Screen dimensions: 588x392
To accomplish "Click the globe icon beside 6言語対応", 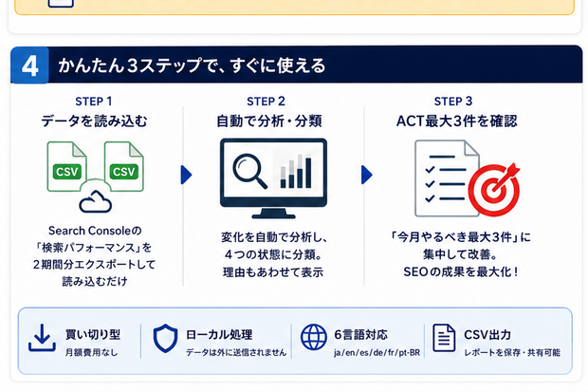I will click(x=314, y=337).
